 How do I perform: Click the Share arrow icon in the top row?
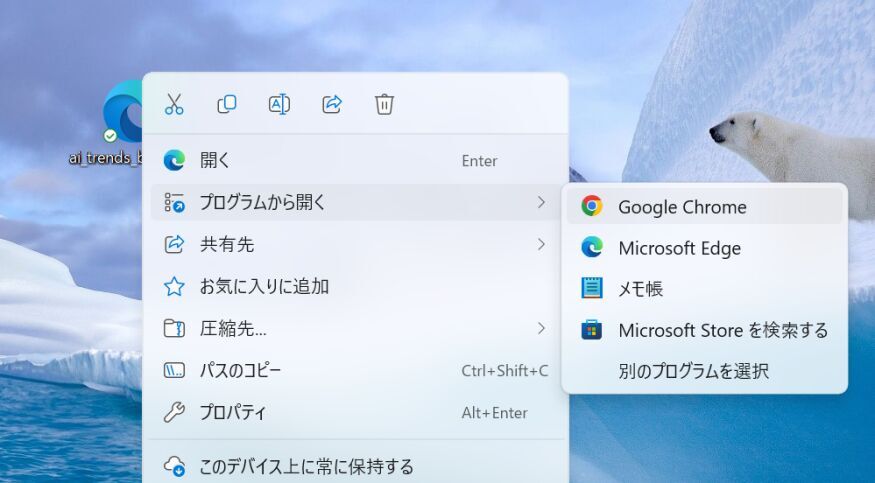point(332,104)
